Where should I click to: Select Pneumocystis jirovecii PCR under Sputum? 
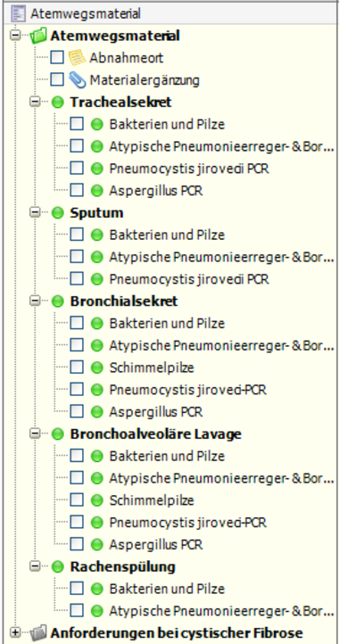tap(189, 279)
